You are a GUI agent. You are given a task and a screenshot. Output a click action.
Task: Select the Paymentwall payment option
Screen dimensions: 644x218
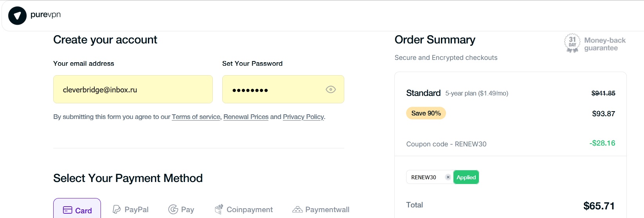[x=321, y=210]
